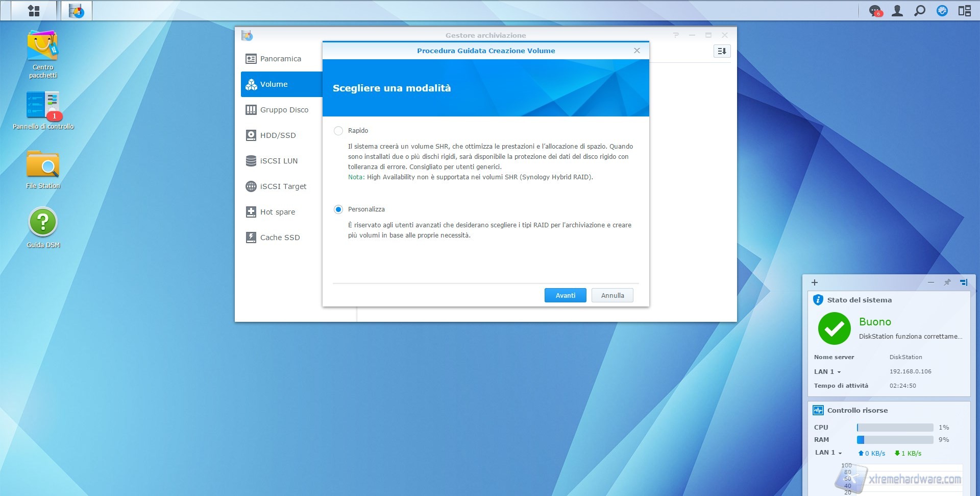Click the RAM usage bar
This screenshot has height=496, width=980.
(x=895, y=440)
